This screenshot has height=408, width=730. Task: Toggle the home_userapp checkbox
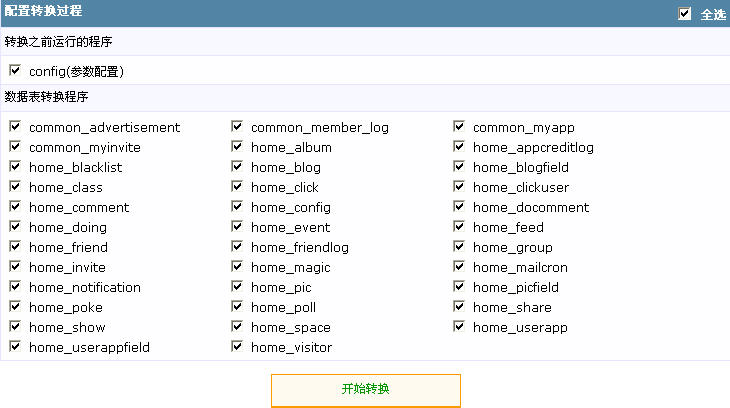click(459, 327)
